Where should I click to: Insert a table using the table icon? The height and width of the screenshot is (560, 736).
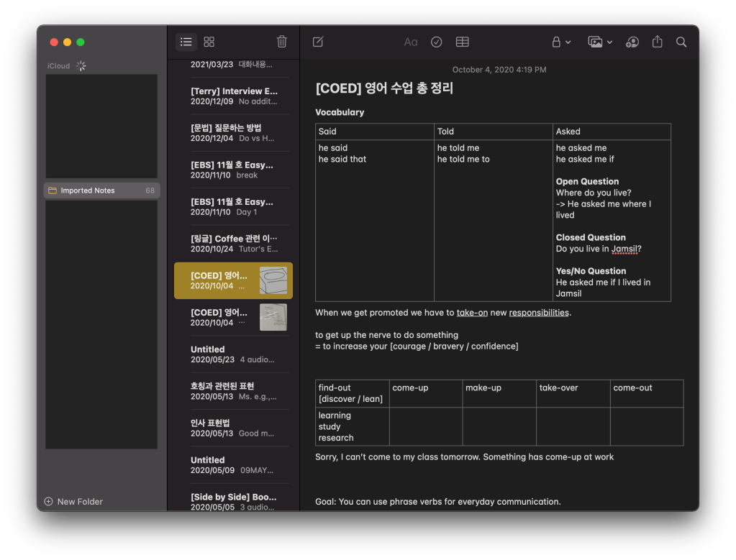coord(462,42)
